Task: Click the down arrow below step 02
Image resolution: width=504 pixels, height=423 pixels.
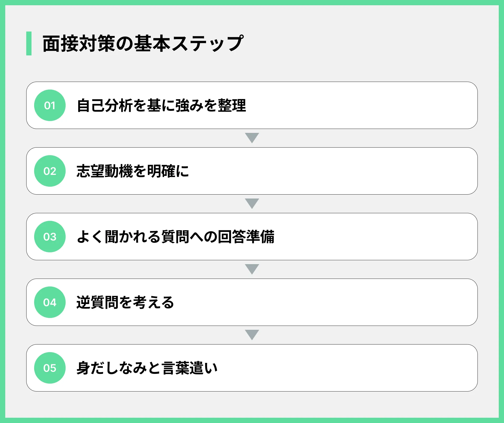Action: tap(252, 203)
